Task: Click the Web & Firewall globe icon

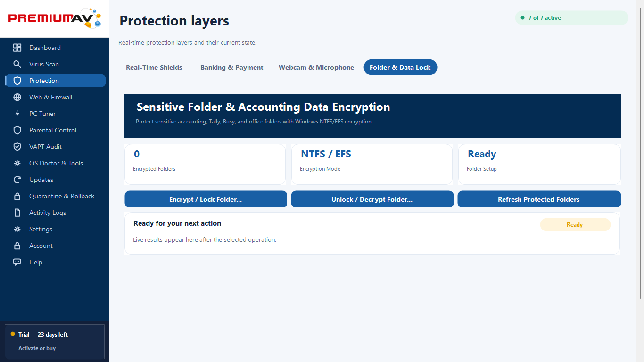Action: [17, 97]
